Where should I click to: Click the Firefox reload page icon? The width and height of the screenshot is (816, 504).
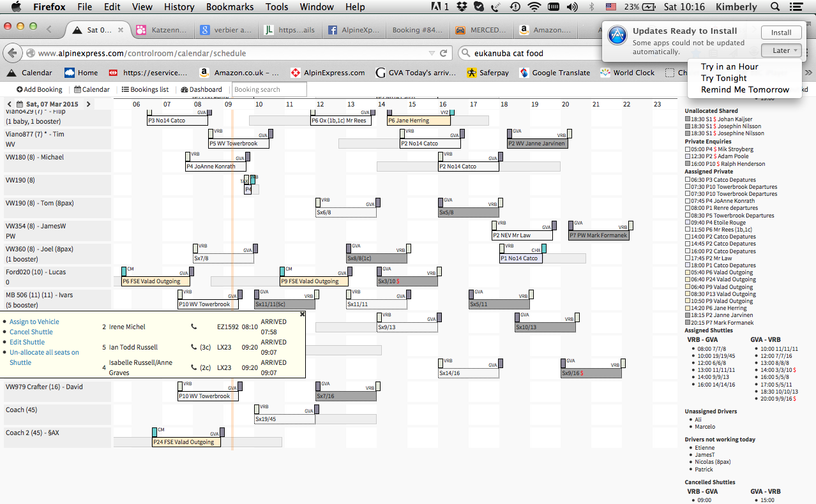pos(444,53)
